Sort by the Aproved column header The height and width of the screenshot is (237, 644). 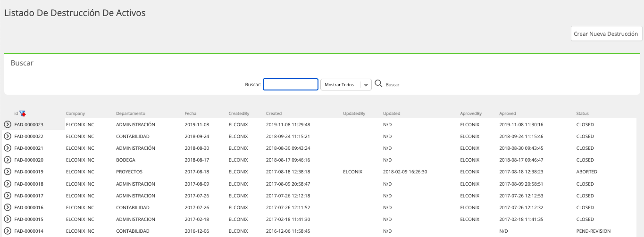pyautogui.click(x=508, y=114)
